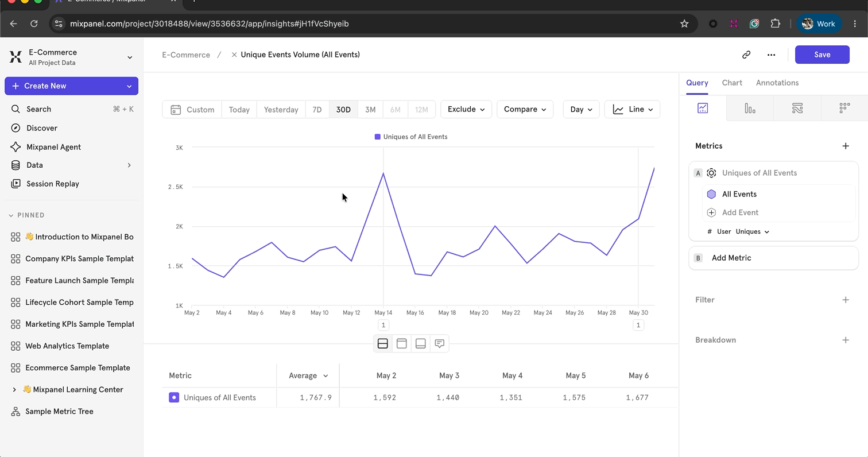868x457 pixels.
Task: Copy report link with chain icon
Action: 746,55
